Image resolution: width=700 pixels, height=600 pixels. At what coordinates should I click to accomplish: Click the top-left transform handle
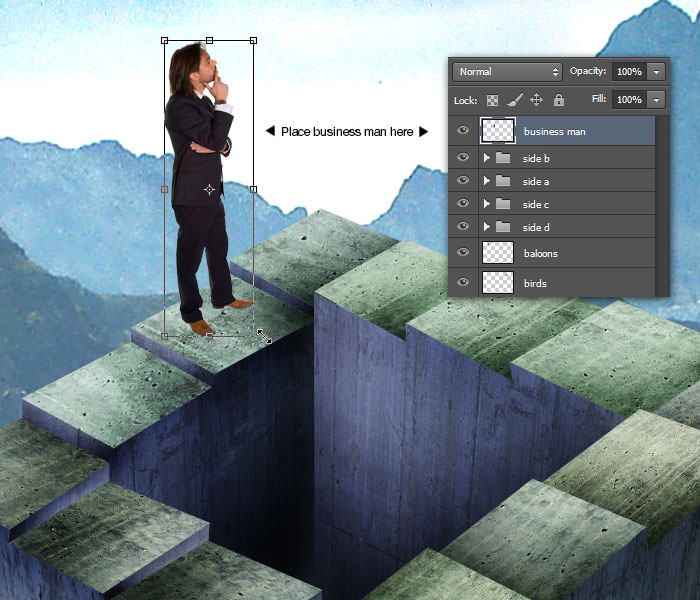164,41
